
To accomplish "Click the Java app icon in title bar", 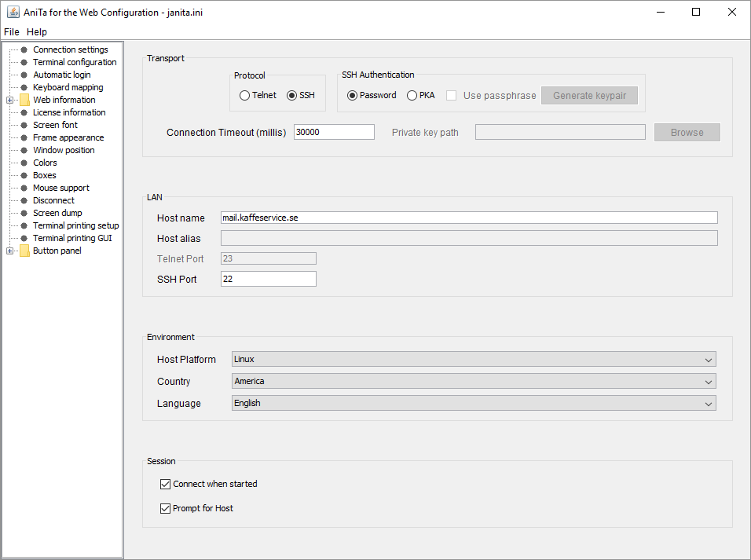I will pyautogui.click(x=13, y=12).
